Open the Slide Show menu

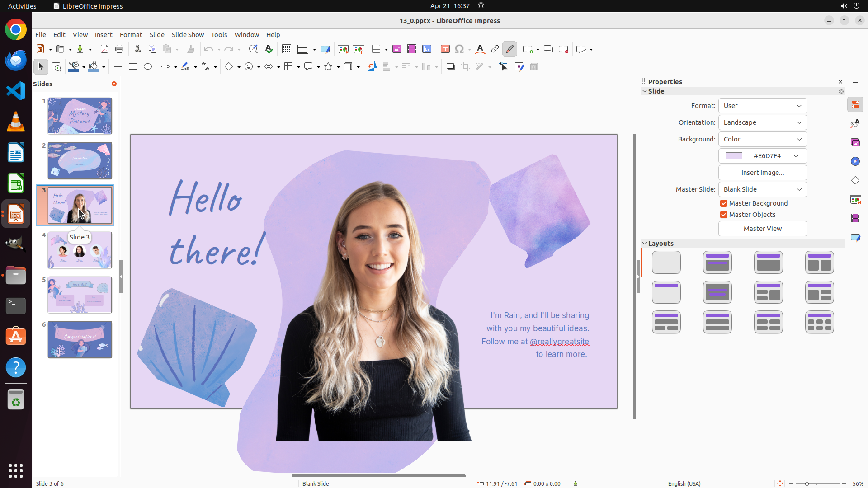click(x=188, y=35)
